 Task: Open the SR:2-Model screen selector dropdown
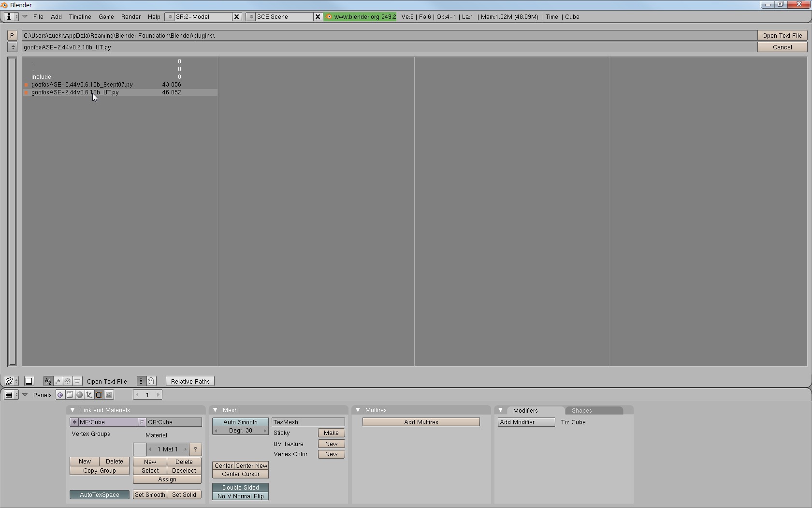pos(170,17)
